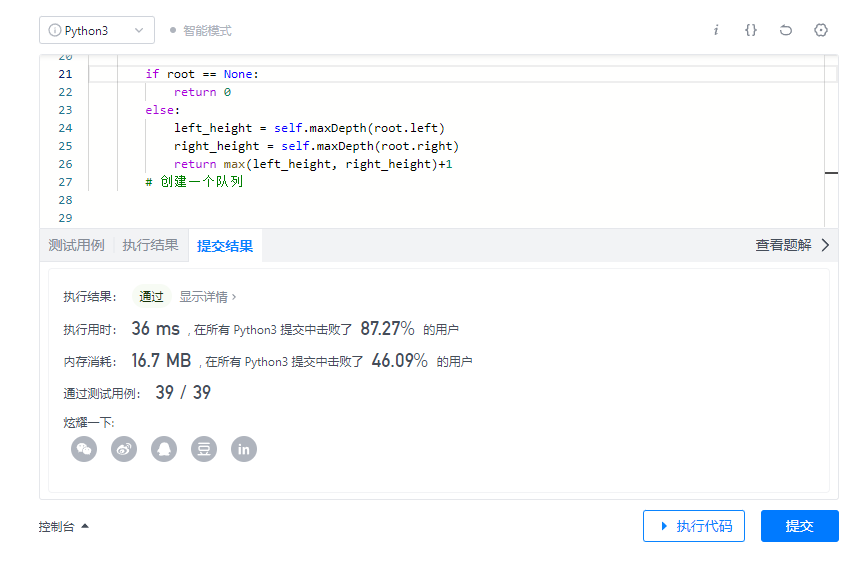Share result via Weibo icon
This screenshot has height=562, width=856.
(124, 449)
